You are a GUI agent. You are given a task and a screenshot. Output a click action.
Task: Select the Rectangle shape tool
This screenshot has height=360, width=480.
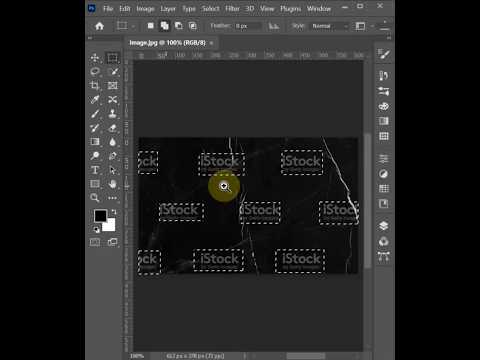pyautogui.click(x=95, y=184)
